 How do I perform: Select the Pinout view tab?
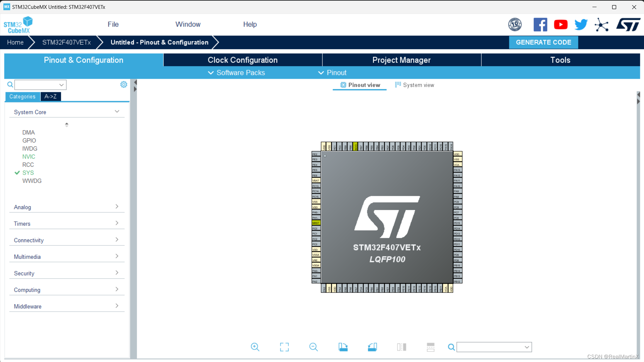(360, 85)
